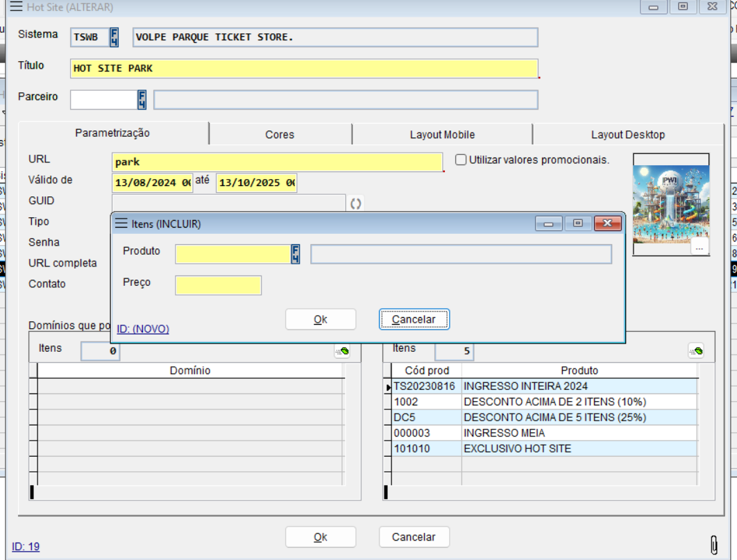Open the Layout Mobile tab
The image size is (737, 560).
(442, 135)
